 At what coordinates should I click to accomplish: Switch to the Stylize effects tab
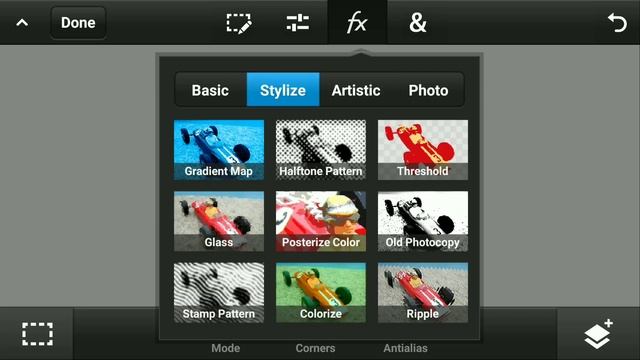pyautogui.click(x=283, y=90)
